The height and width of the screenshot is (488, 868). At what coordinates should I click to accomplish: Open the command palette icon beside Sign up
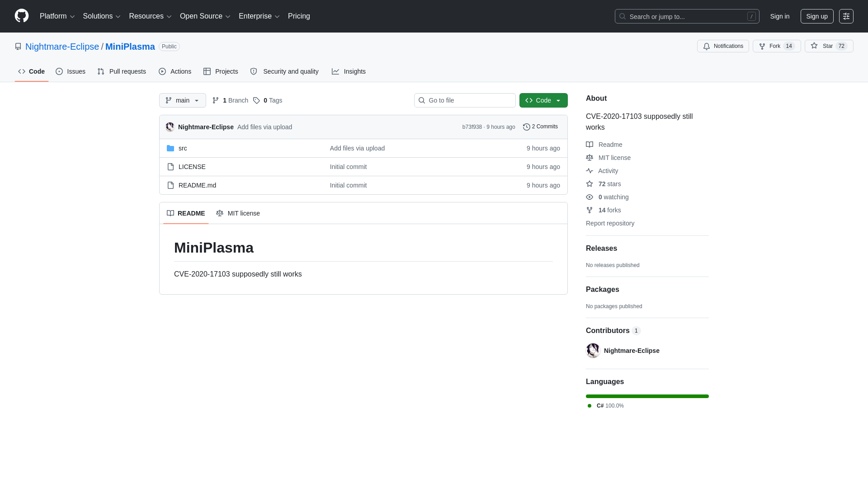point(846,16)
